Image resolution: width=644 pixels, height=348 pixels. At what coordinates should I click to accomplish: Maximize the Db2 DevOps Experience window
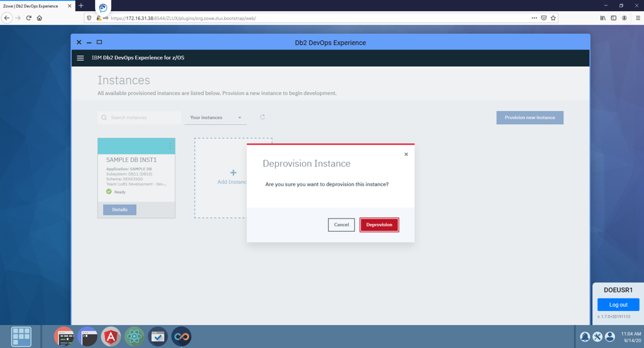pos(99,42)
